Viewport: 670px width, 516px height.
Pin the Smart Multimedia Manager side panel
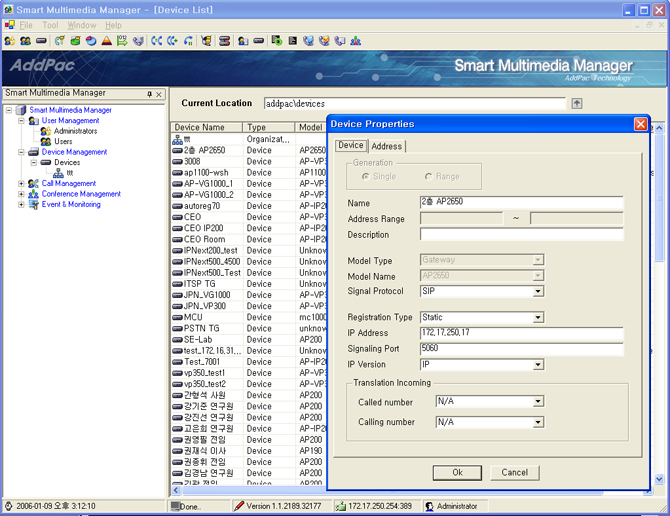(149, 94)
